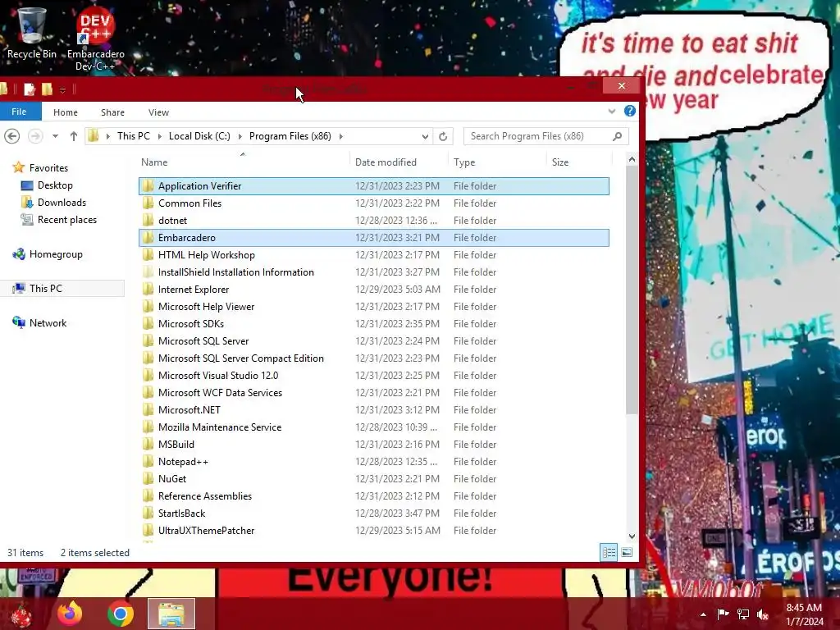Image resolution: width=840 pixels, height=630 pixels.
Task: Open the address bar history dropdown
Action: click(x=425, y=136)
